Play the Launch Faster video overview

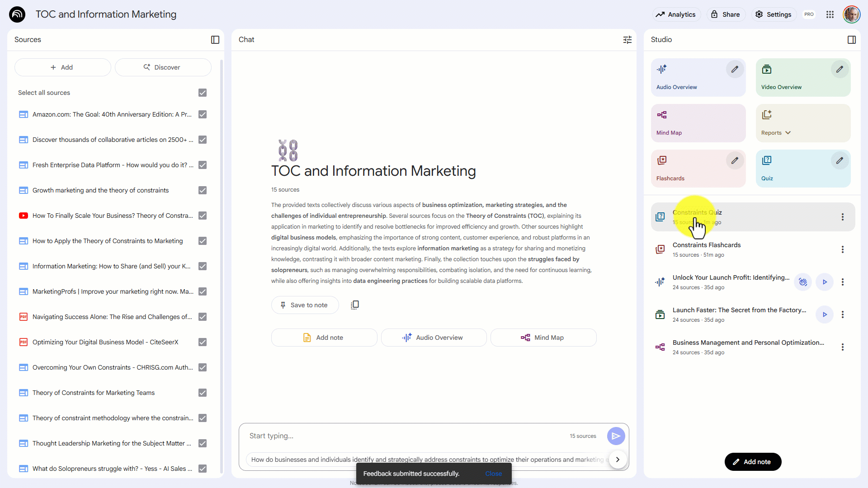(824, 314)
